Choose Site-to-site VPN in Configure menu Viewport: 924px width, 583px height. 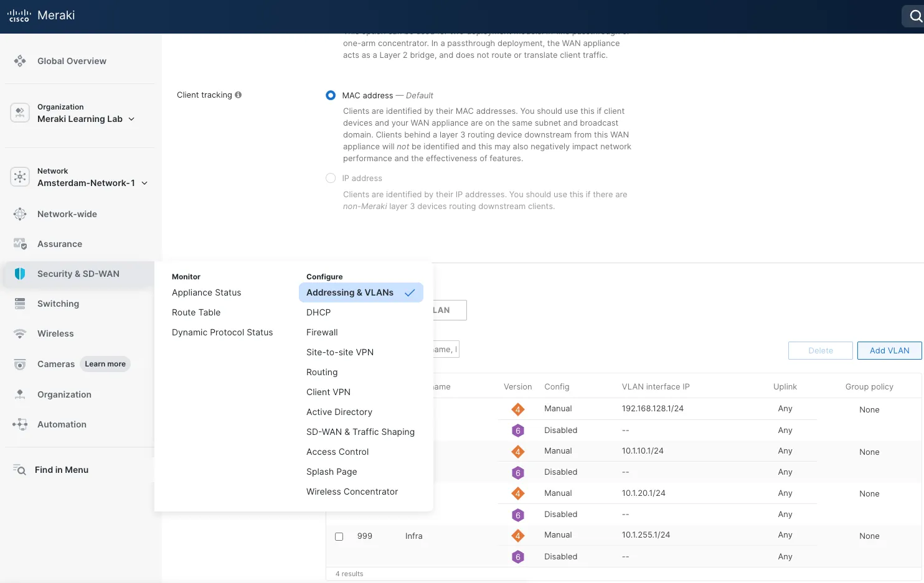click(x=340, y=352)
